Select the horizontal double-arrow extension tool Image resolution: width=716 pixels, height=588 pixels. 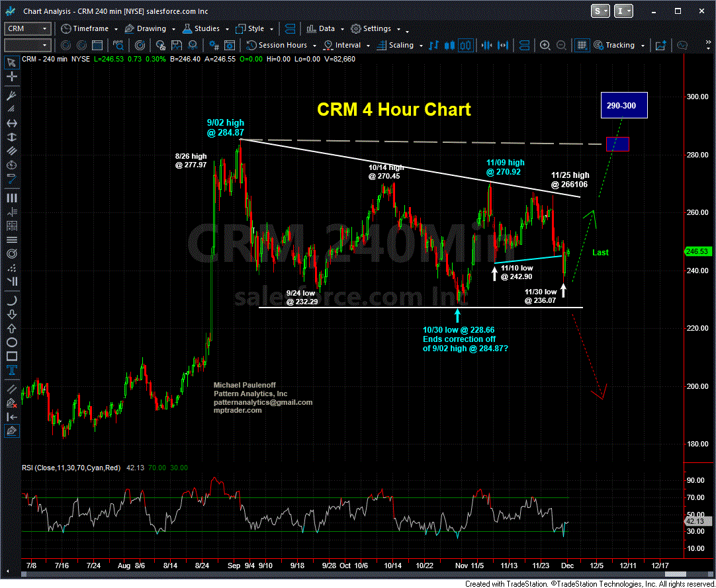[x=13, y=123]
